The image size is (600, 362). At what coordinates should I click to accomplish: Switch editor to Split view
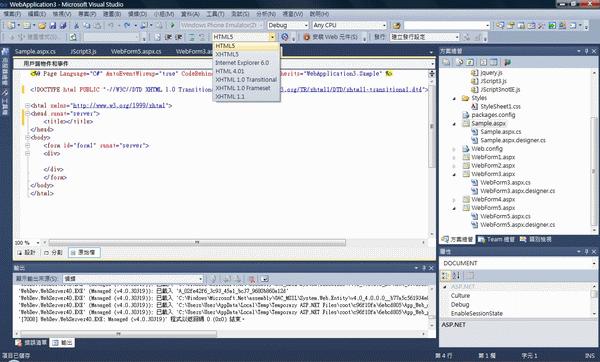(53, 253)
